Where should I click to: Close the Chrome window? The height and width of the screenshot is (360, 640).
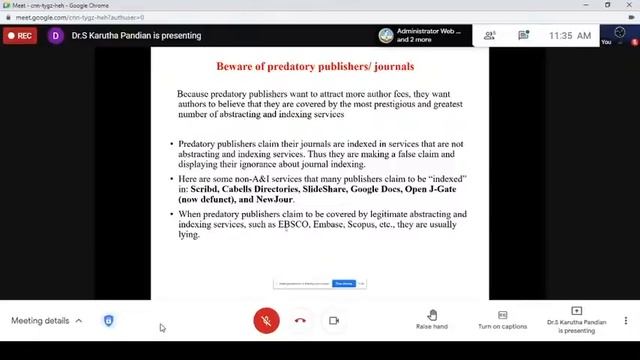click(x=629, y=5)
